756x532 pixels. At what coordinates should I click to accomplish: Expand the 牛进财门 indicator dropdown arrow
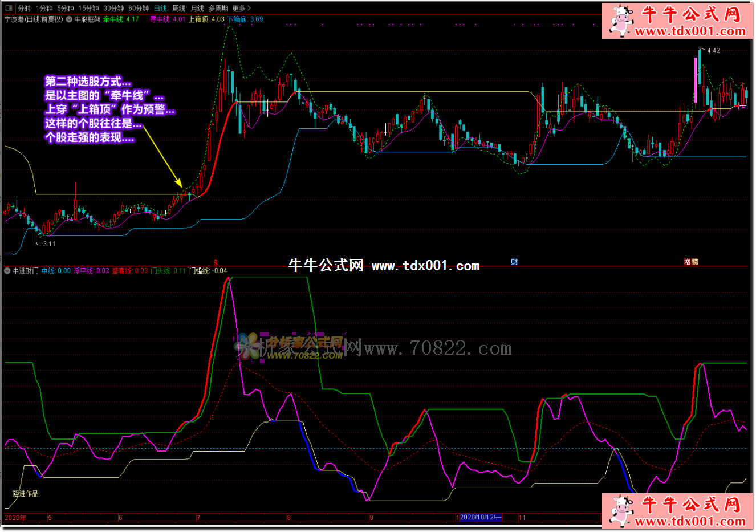7,271
